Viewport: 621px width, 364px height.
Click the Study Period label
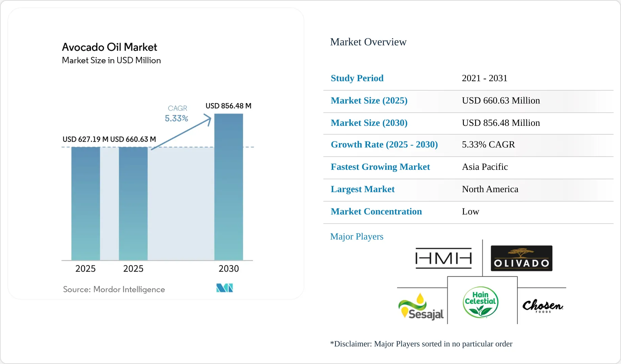pos(357,78)
